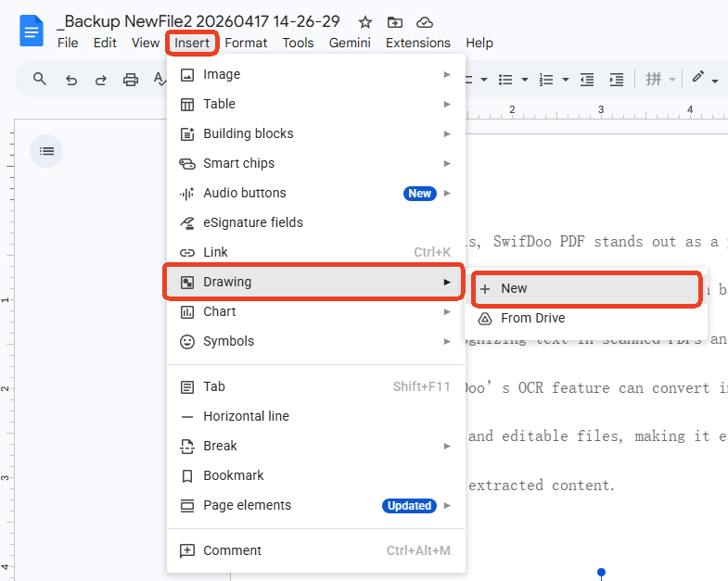Select Link in Insert menu

click(315, 252)
